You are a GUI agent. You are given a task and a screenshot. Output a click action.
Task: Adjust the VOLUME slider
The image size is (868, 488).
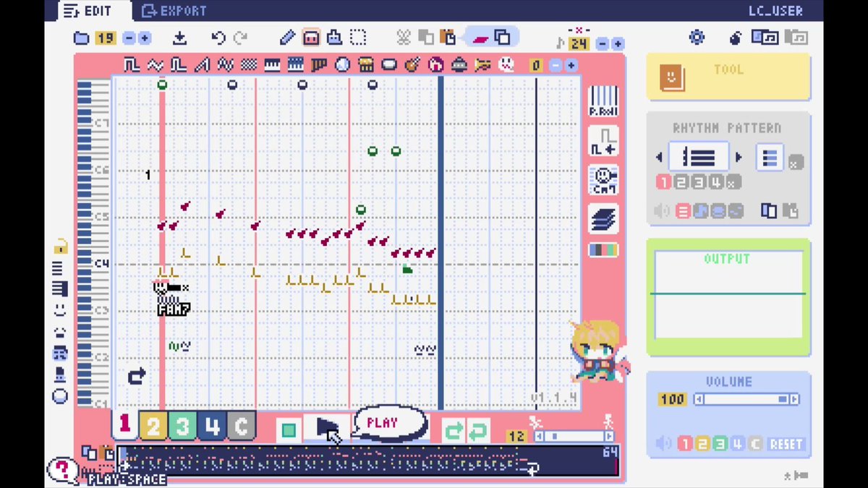[746, 399]
